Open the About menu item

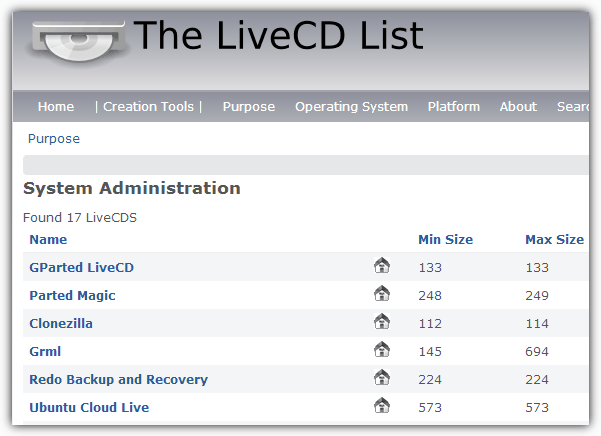518,107
